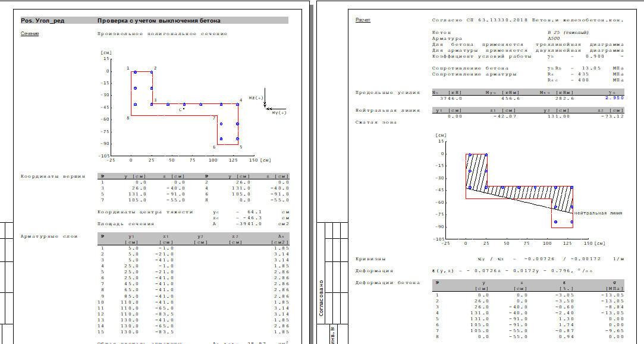Click the "Арматурные слои" section label
Screen dimensions: 644x344
(x=49, y=236)
